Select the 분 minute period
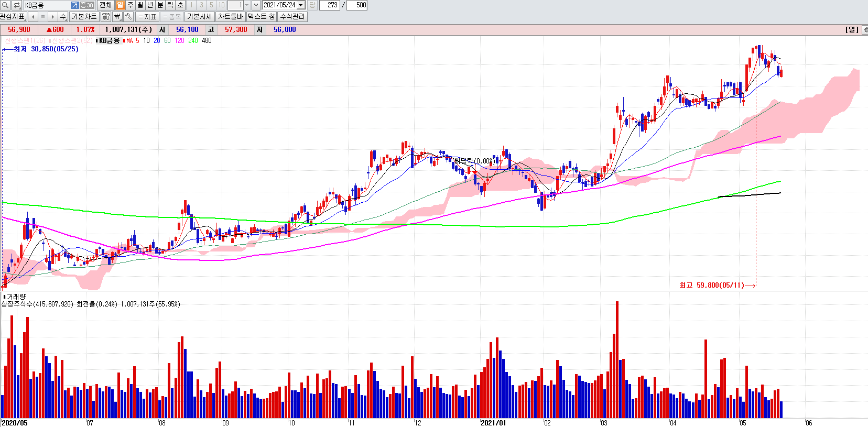The width and height of the screenshot is (868, 427). 160,5
